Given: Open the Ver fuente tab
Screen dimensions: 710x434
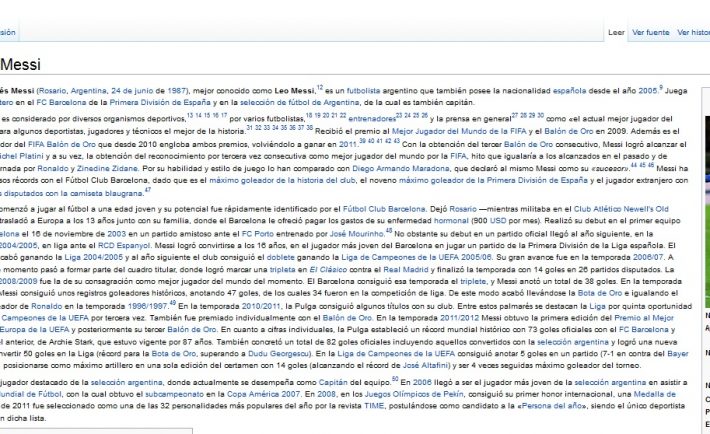Looking at the screenshot, I should [650, 32].
